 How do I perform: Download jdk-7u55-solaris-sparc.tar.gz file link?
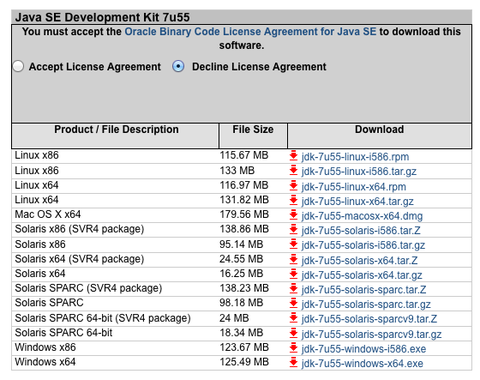[366, 304]
